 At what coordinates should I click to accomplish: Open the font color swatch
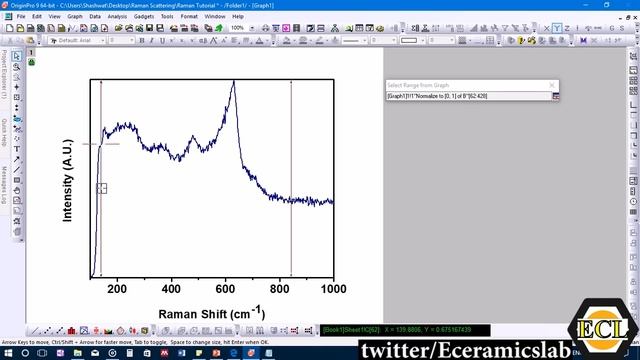point(260,40)
